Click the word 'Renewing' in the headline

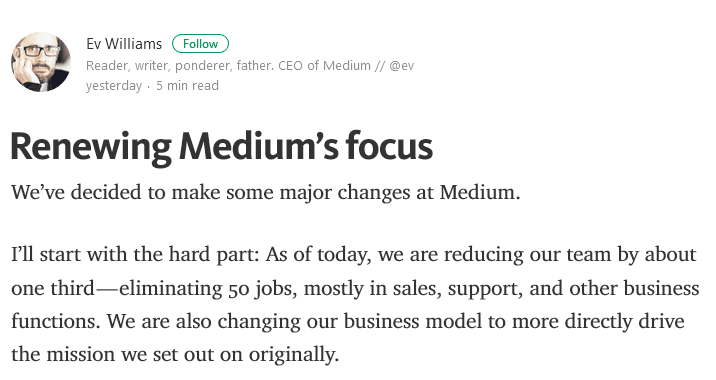pyautogui.click(x=91, y=147)
